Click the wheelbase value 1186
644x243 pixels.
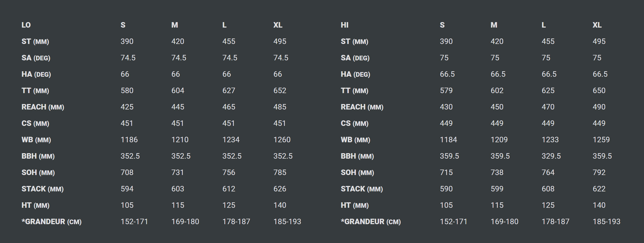129,140
